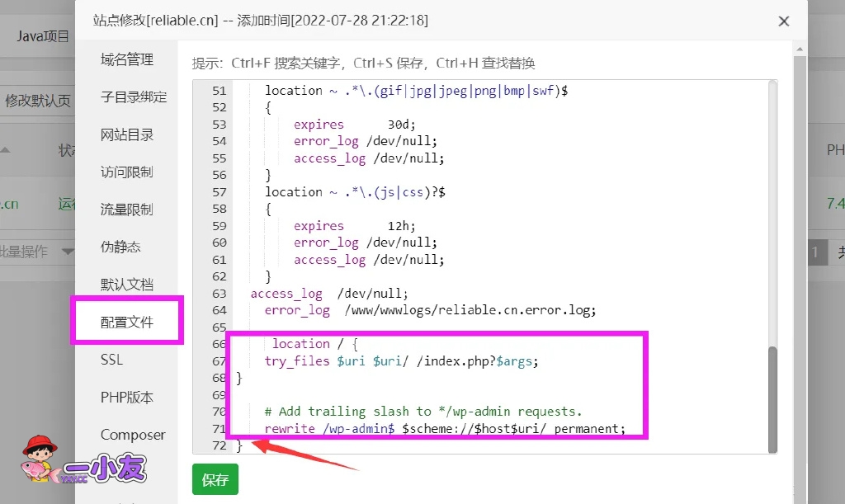This screenshot has height=504, width=845.
Task: Place the cursor on empty line 69
Action: pos(413,395)
